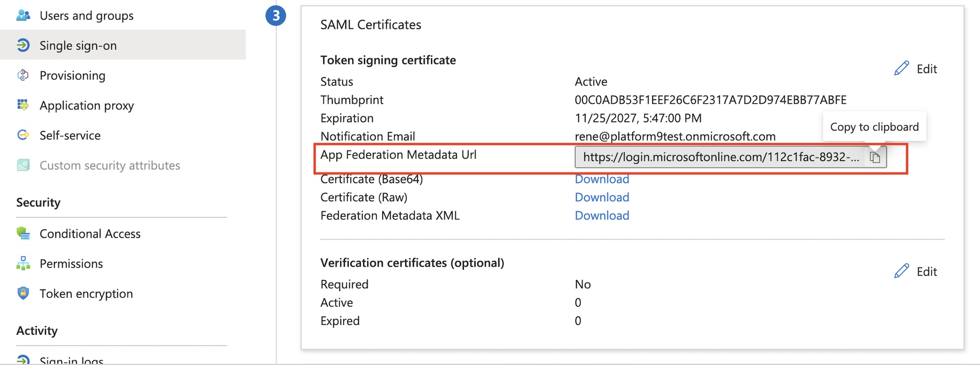Download the Federation Metadata XML
The width and height of the screenshot is (980, 365).
(601, 216)
